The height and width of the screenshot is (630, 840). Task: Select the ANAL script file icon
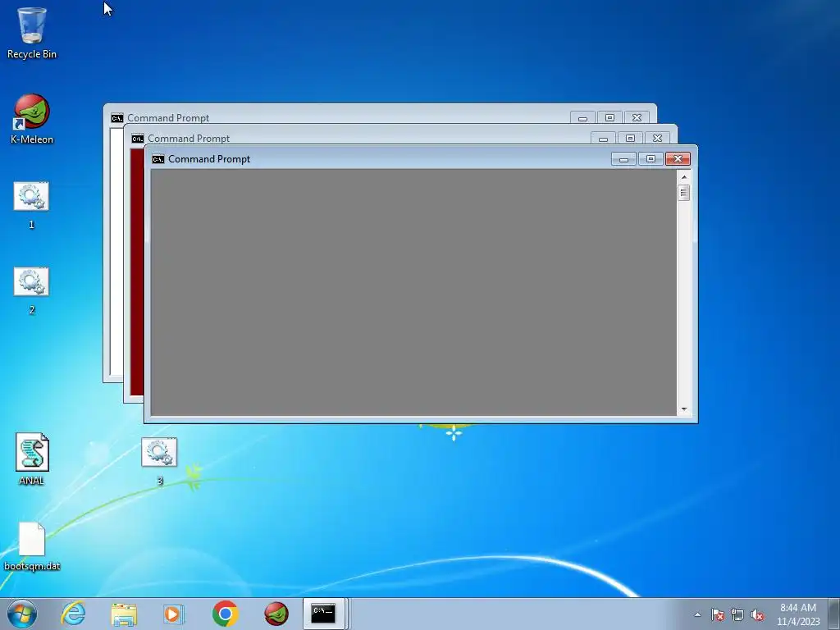32,459
